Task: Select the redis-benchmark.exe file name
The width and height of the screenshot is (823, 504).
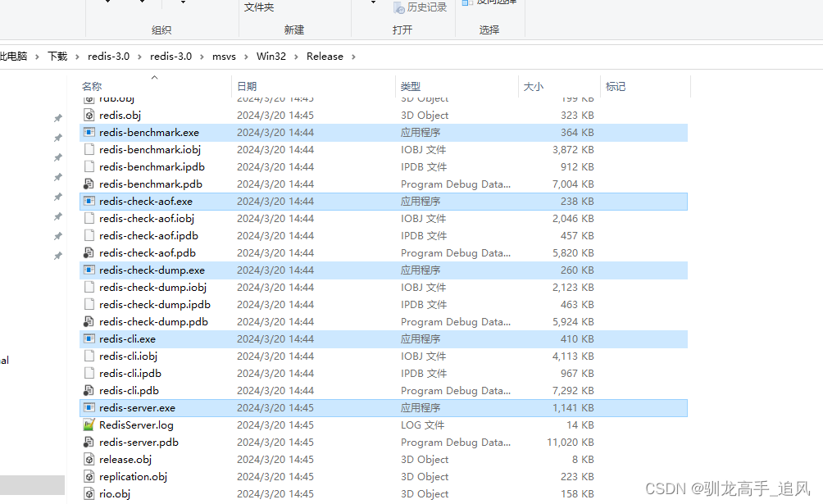Action: click(x=149, y=132)
